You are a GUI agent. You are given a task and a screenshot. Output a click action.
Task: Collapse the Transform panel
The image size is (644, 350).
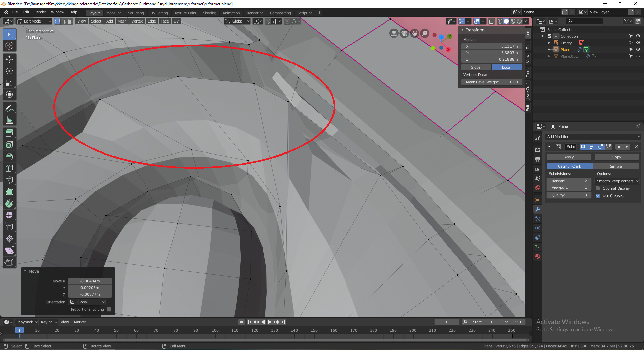tap(462, 30)
